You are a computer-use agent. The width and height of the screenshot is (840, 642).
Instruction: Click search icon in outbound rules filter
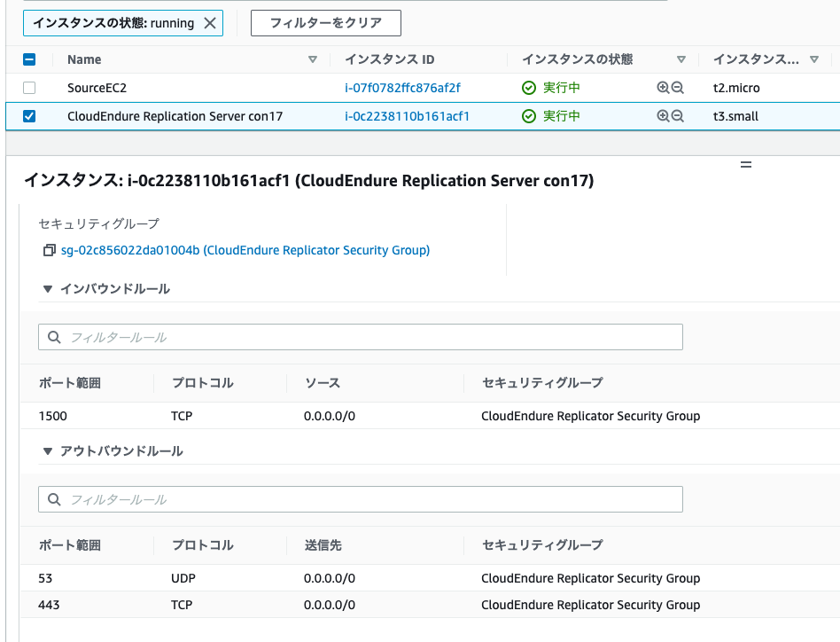pyautogui.click(x=54, y=499)
